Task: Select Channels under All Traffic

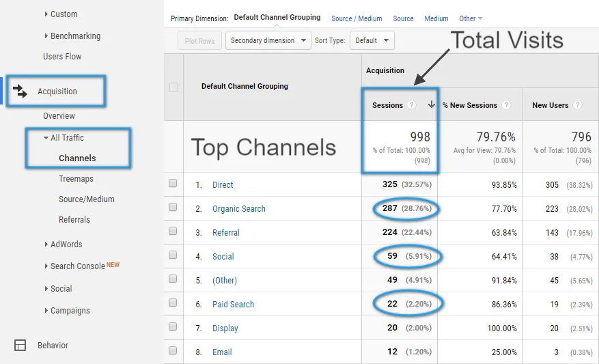Action: click(x=77, y=158)
